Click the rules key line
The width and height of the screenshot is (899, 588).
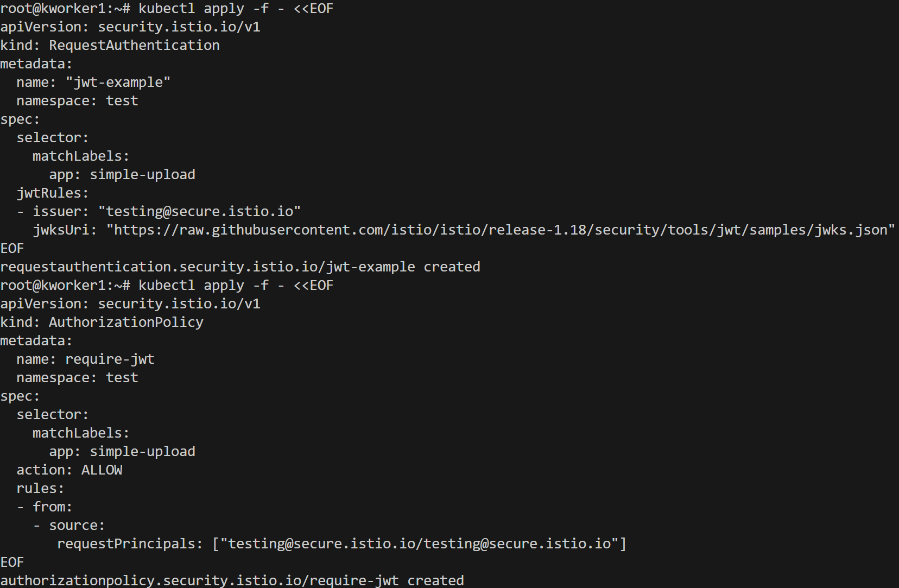pyautogui.click(x=40, y=489)
